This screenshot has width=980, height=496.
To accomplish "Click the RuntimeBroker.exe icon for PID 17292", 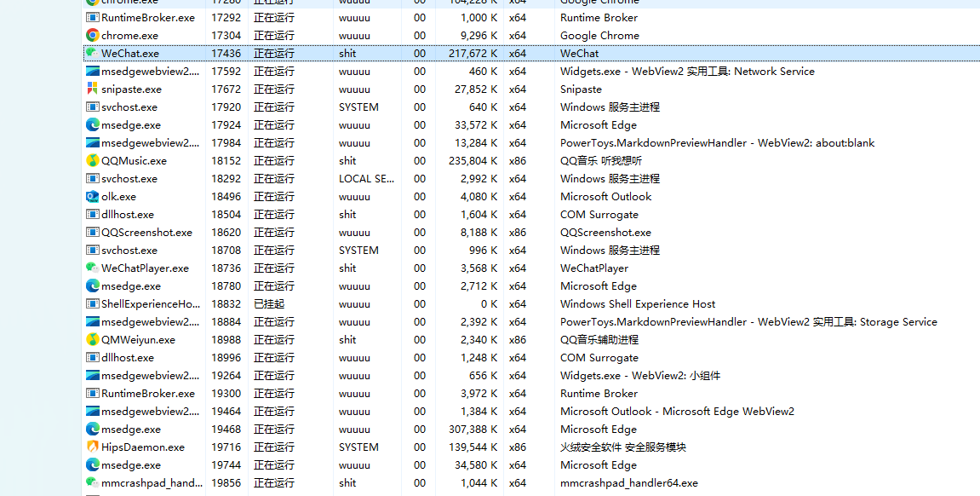I will (x=93, y=18).
